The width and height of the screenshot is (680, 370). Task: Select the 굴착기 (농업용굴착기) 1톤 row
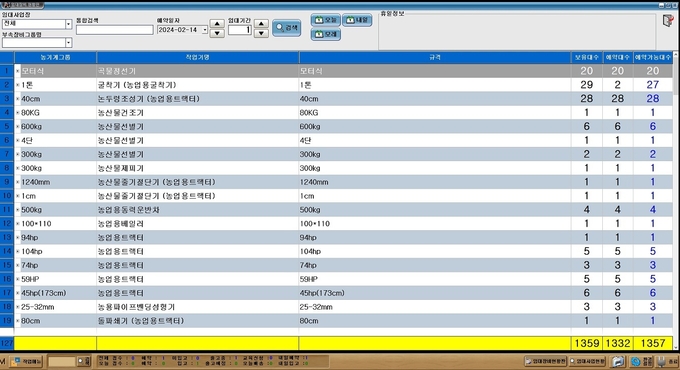click(x=337, y=85)
